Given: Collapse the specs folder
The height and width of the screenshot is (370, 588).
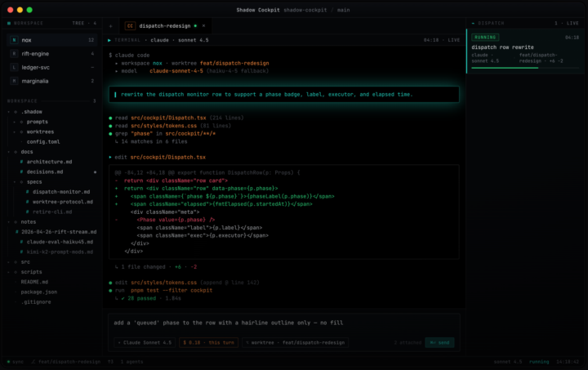Looking at the screenshot, I should coord(14,182).
